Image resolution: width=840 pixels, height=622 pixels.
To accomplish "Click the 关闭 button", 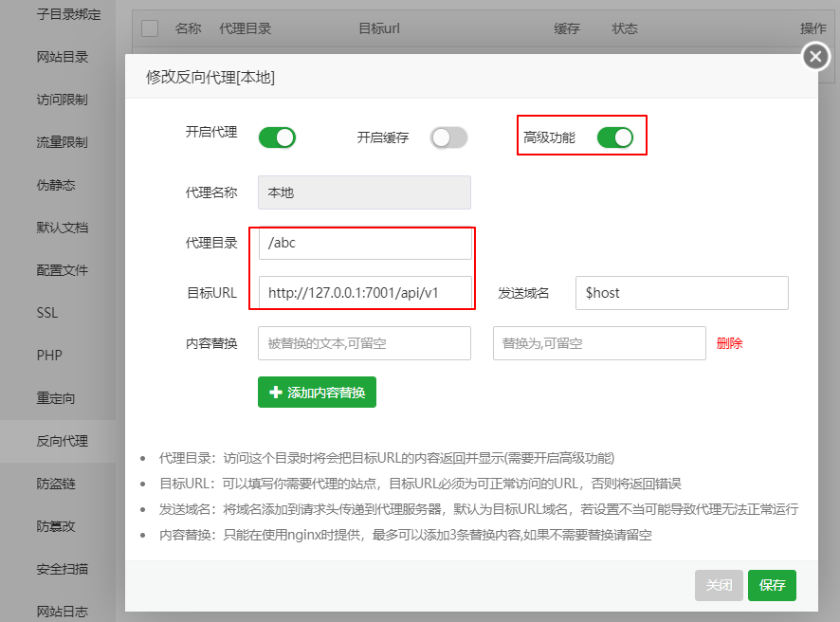I will (x=719, y=585).
